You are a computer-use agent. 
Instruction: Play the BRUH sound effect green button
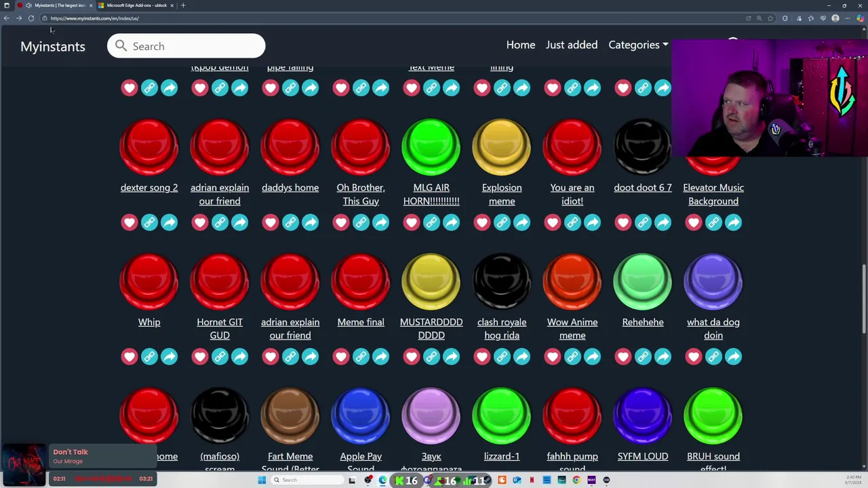tap(713, 415)
